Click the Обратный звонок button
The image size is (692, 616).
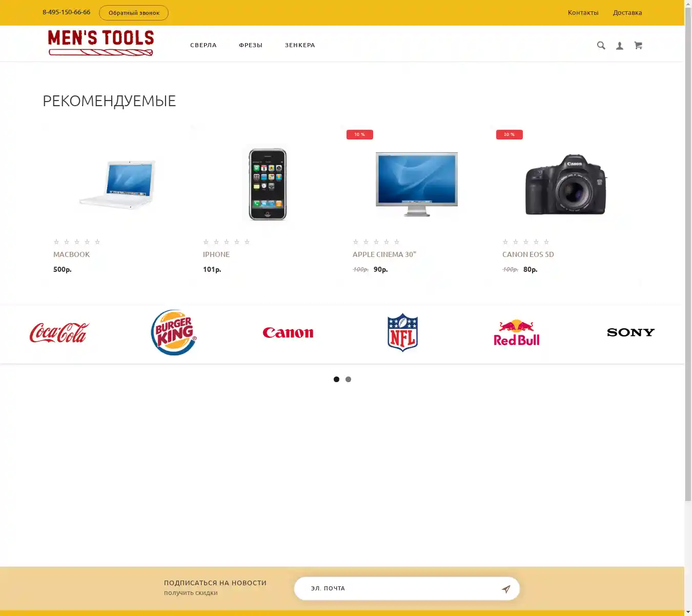[134, 13]
